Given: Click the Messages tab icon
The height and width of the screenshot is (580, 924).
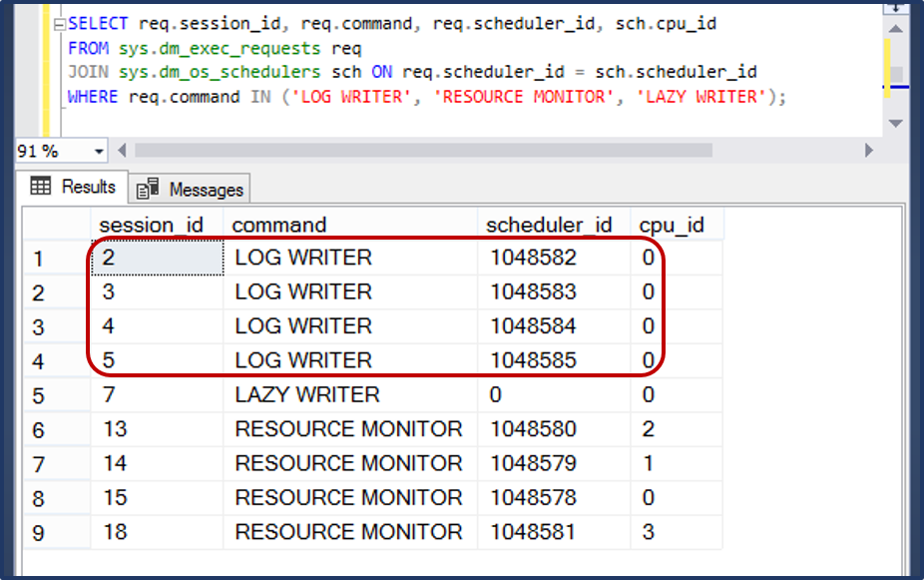Looking at the screenshot, I should (147, 188).
